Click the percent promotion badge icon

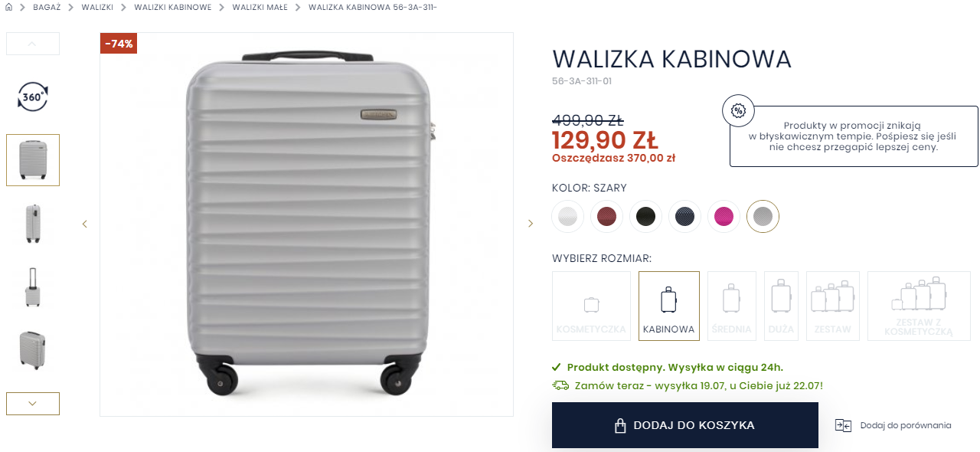pos(738,110)
